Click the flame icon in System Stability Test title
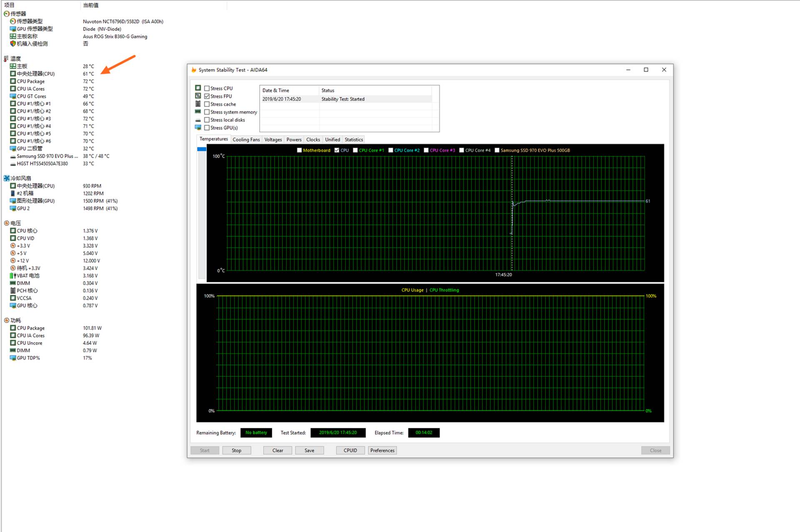The height and width of the screenshot is (532, 800). (194, 70)
